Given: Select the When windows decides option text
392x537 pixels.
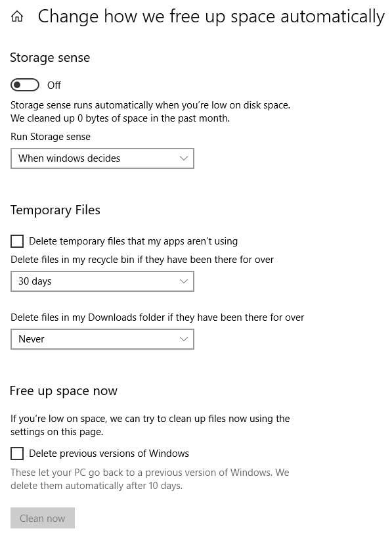Looking at the screenshot, I should click(x=68, y=158).
